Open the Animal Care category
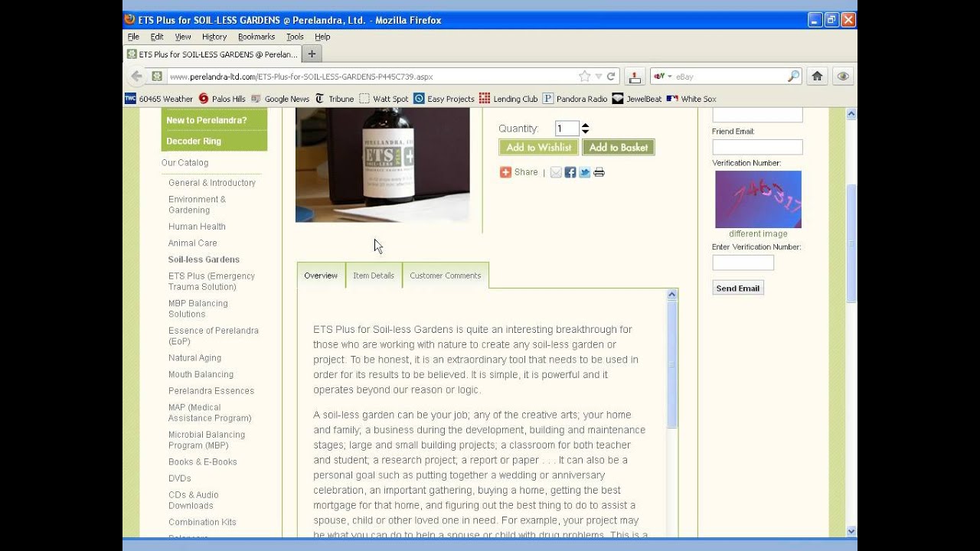 193,243
